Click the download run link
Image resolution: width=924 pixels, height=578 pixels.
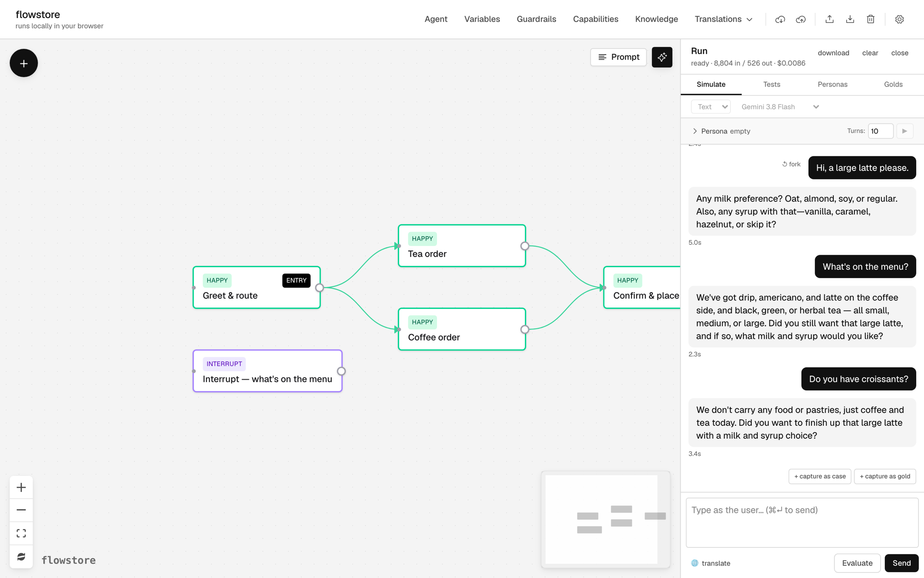tap(833, 53)
